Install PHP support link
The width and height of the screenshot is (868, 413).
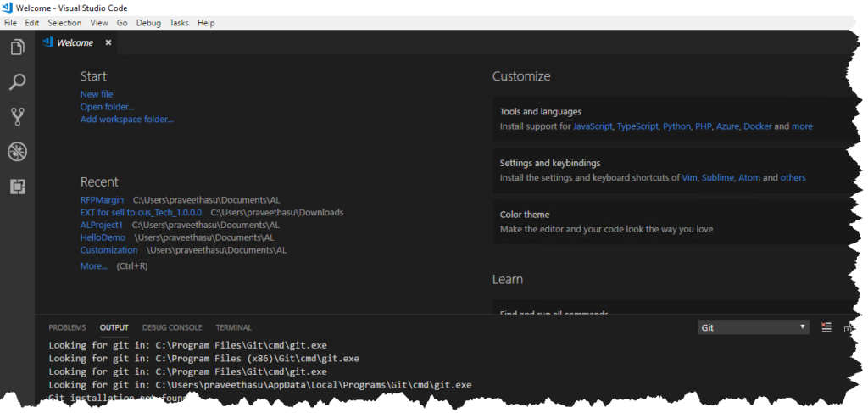(703, 126)
